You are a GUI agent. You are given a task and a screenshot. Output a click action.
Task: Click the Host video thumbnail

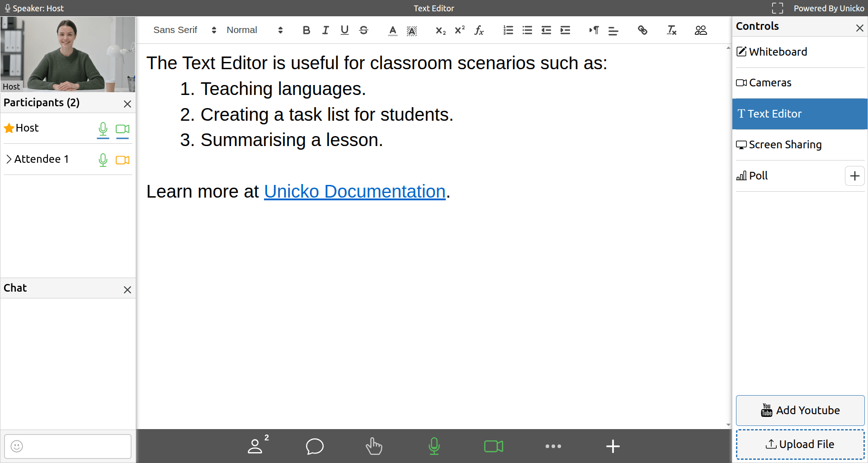[68, 54]
